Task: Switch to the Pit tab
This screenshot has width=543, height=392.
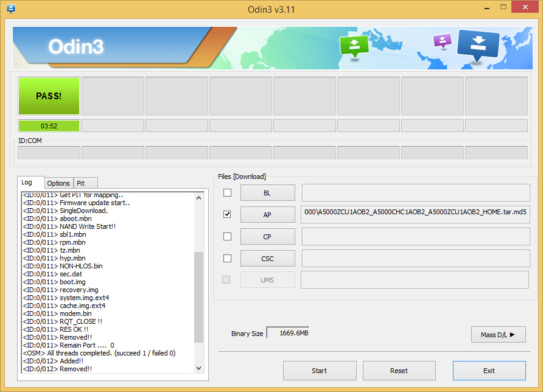Action: [x=86, y=183]
